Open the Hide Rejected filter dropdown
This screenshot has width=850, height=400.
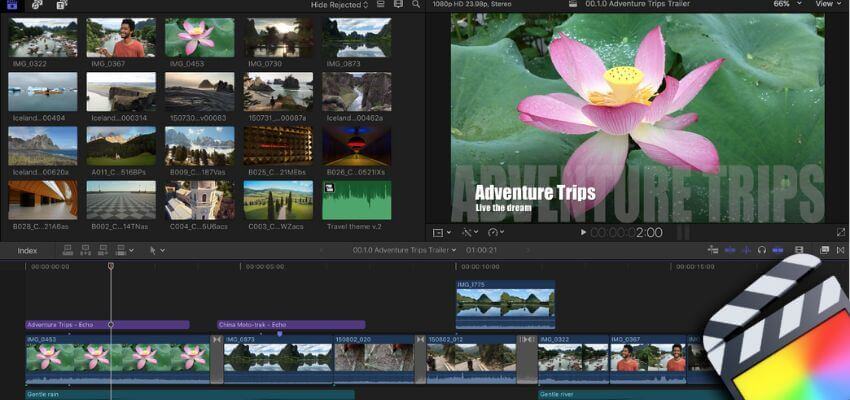point(339,4)
